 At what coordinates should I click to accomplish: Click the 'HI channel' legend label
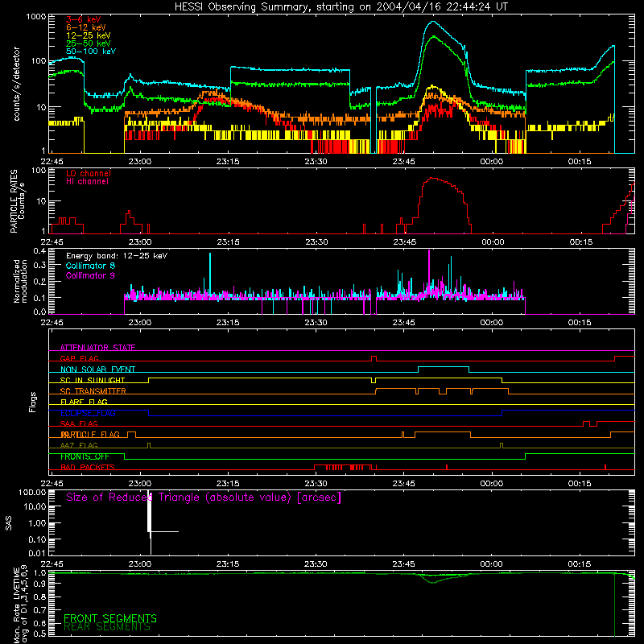pyautogui.click(x=88, y=182)
